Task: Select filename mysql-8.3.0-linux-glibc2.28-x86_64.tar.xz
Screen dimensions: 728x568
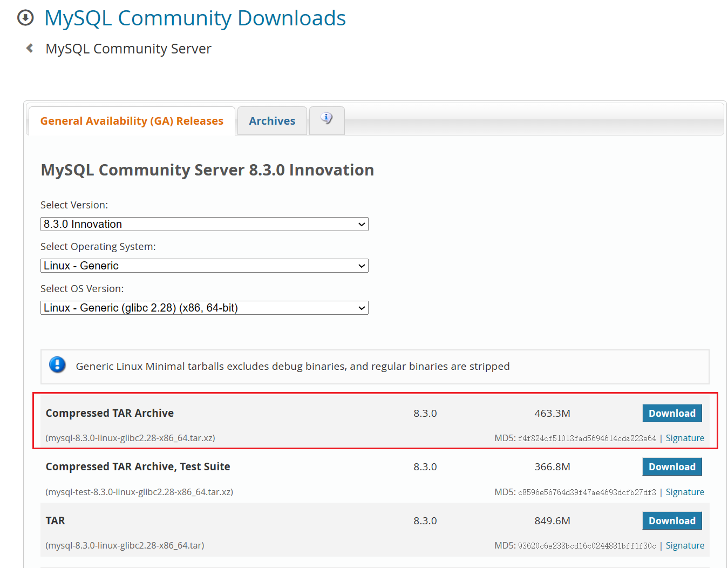Action: coord(131,438)
